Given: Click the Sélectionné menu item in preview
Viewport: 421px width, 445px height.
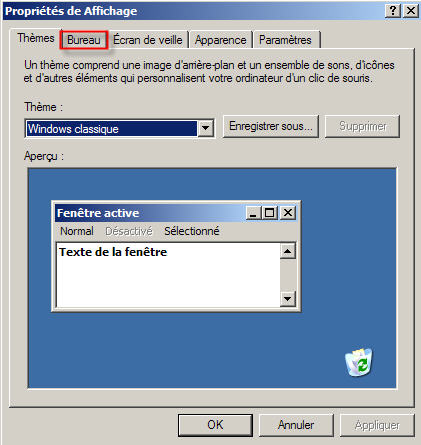Looking at the screenshot, I should (192, 231).
